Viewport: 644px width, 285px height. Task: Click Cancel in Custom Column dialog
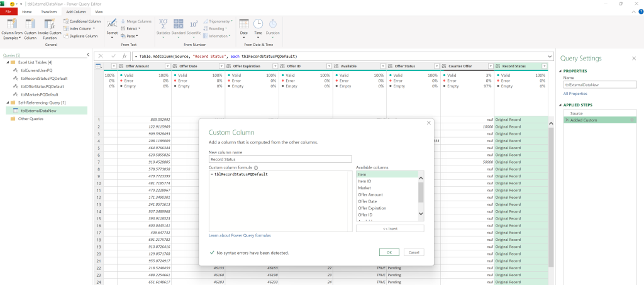[x=414, y=252]
